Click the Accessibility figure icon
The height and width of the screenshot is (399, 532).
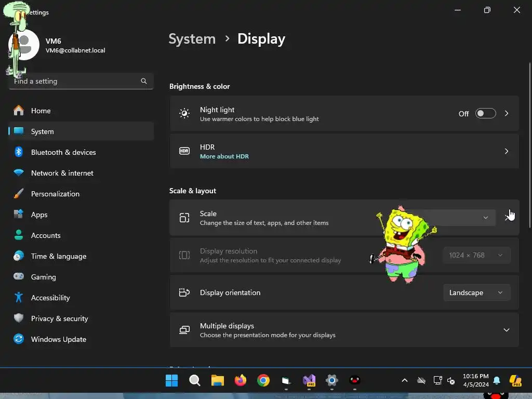pyautogui.click(x=19, y=297)
